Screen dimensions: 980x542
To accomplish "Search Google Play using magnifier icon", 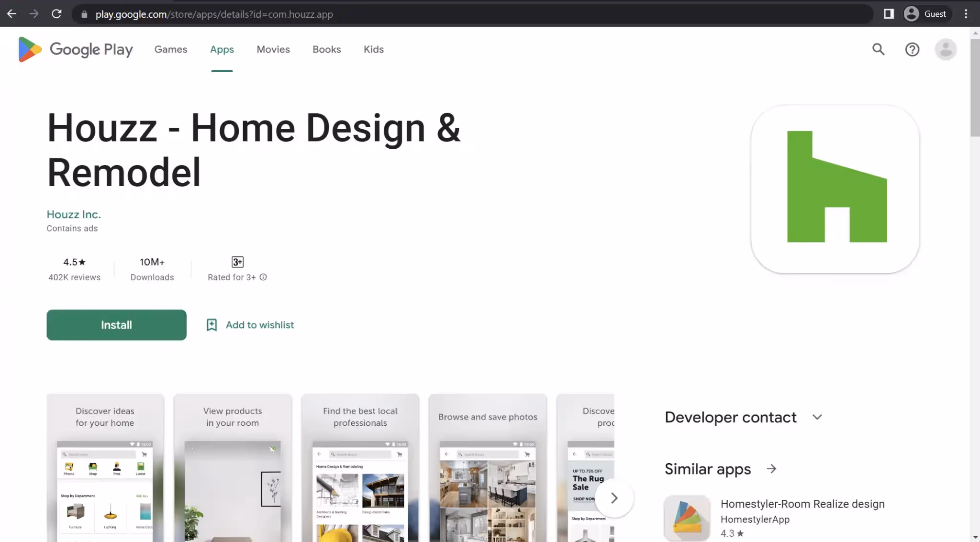I will tap(878, 49).
